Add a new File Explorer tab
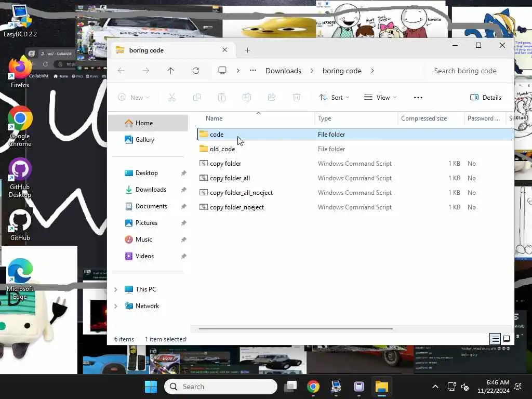 [248, 50]
